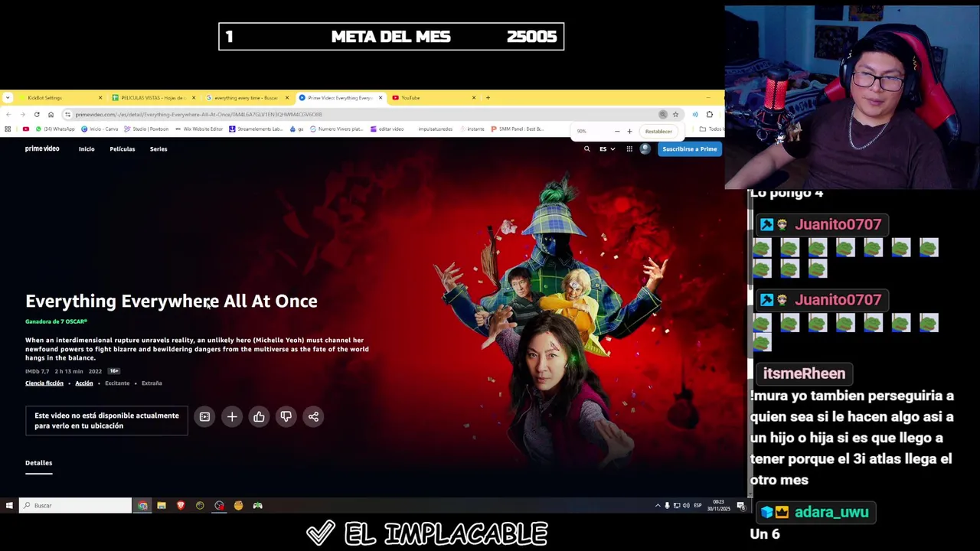Viewport: 980px width, 551px height.
Task: Like the movie with the thumbs up
Action: (x=259, y=417)
